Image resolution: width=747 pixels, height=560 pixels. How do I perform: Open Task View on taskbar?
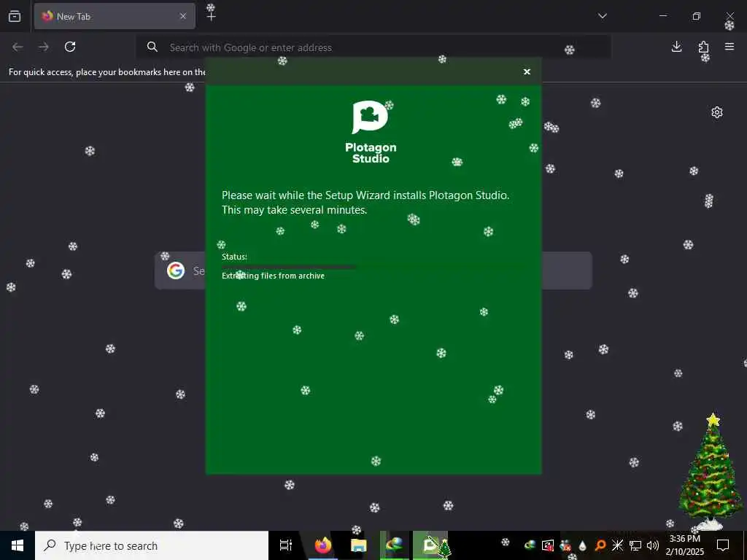pyautogui.click(x=286, y=545)
